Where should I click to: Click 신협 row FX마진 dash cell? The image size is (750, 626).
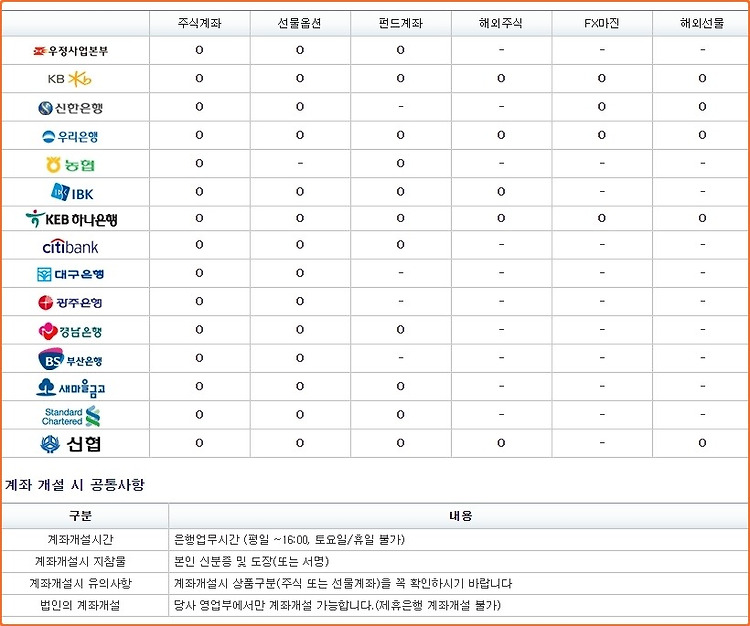coord(602,443)
